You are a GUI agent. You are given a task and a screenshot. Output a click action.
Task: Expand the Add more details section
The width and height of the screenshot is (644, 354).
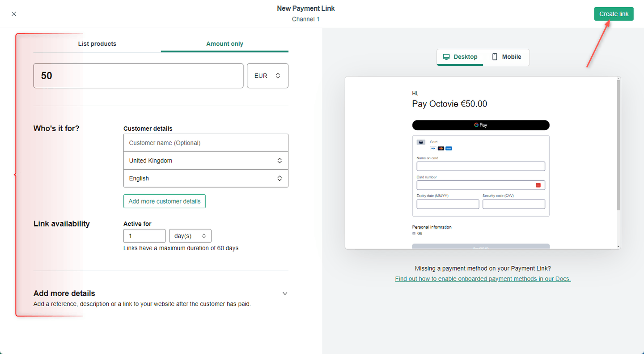[285, 293]
